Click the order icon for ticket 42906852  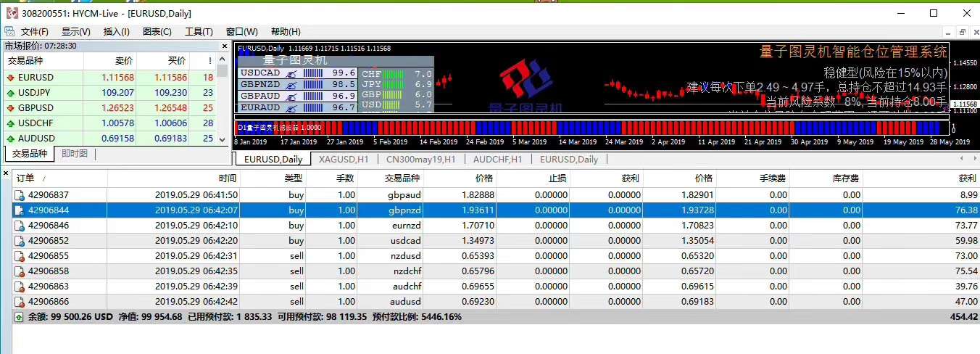click(20, 241)
